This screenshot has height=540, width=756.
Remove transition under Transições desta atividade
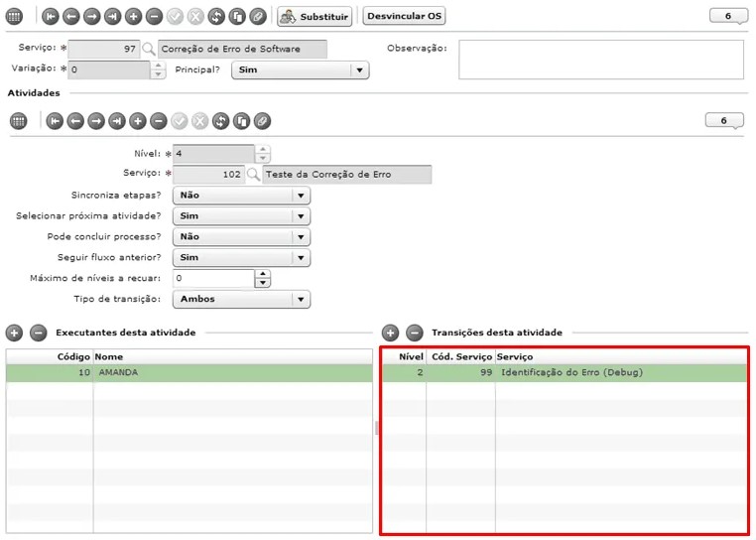(414, 333)
